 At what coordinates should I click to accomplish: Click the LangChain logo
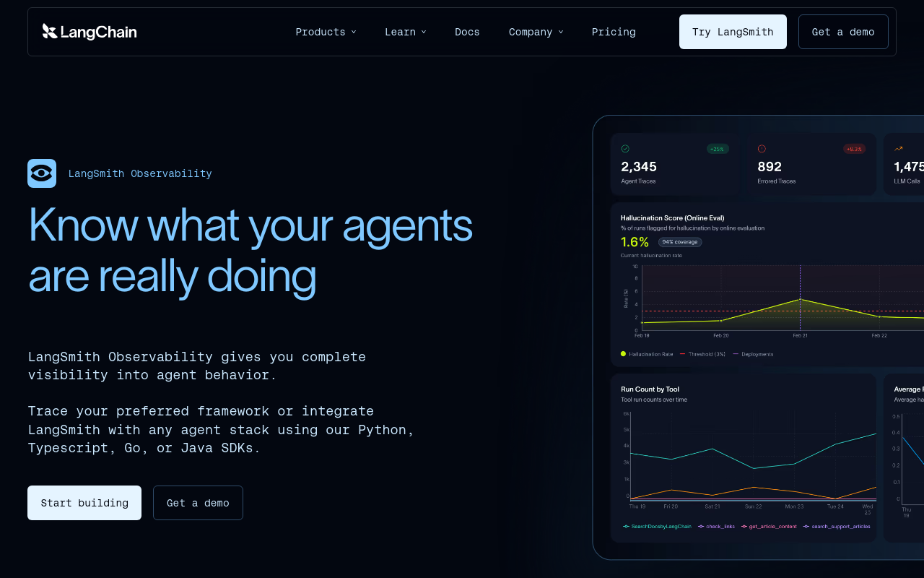tap(89, 31)
